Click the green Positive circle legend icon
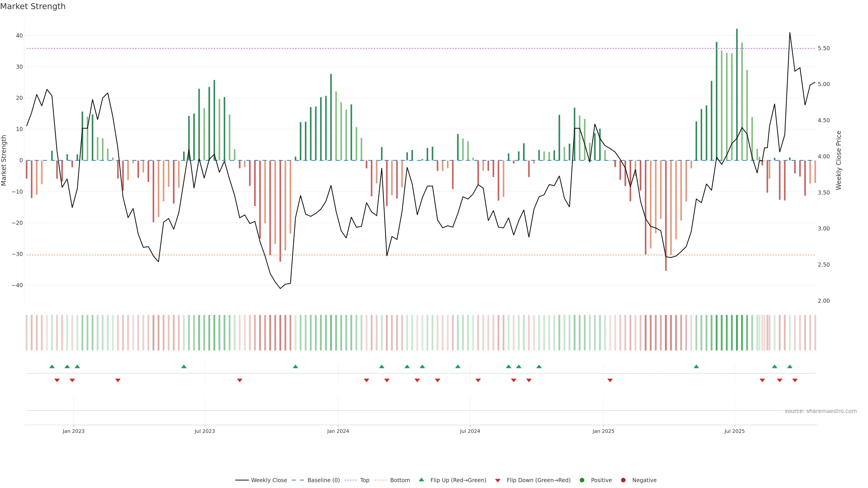Image resolution: width=868 pixels, height=488 pixels. tap(582, 480)
